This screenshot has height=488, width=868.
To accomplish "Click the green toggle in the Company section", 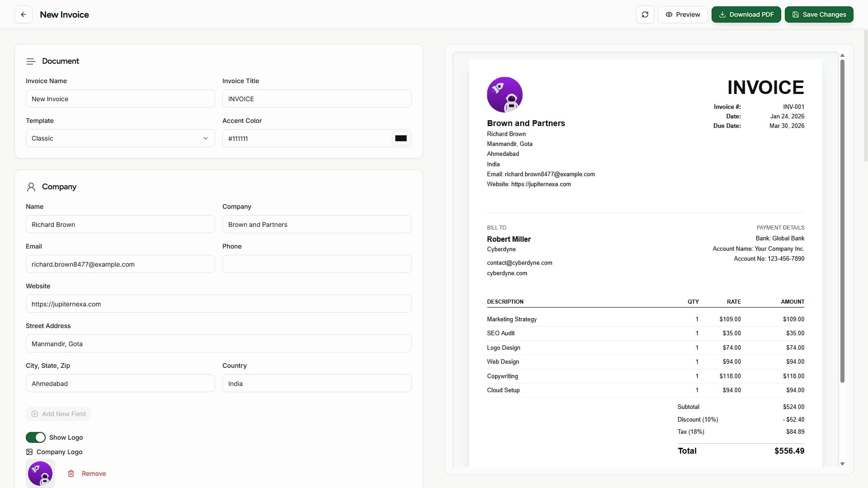I will (x=36, y=437).
